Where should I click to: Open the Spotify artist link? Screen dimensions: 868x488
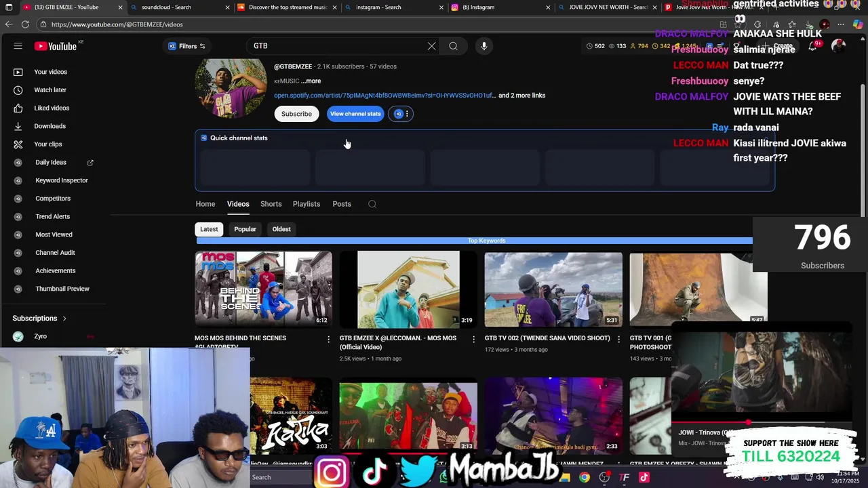tap(384, 96)
